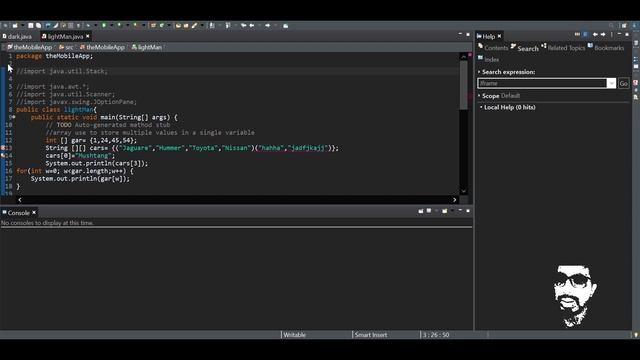Open the search expression combo dropdown

[x=611, y=83]
